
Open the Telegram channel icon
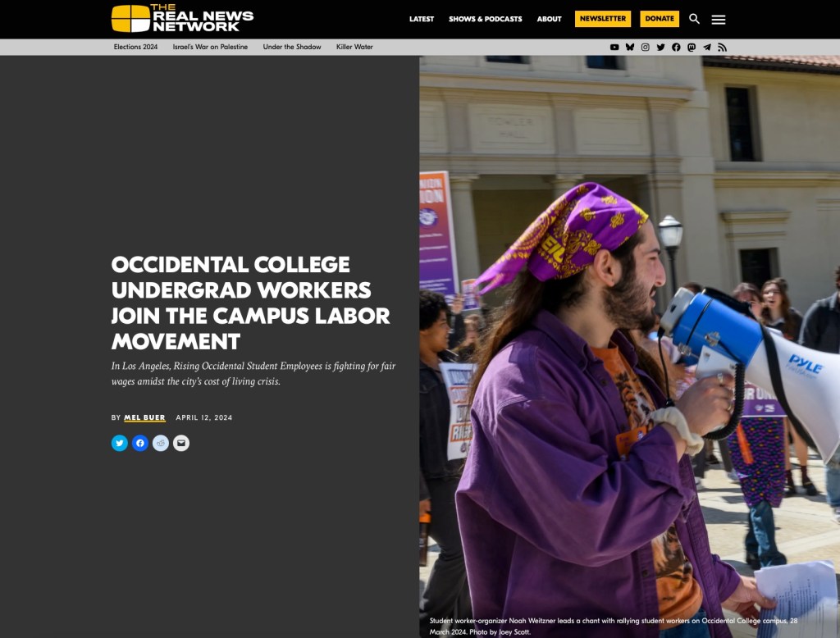point(707,47)
